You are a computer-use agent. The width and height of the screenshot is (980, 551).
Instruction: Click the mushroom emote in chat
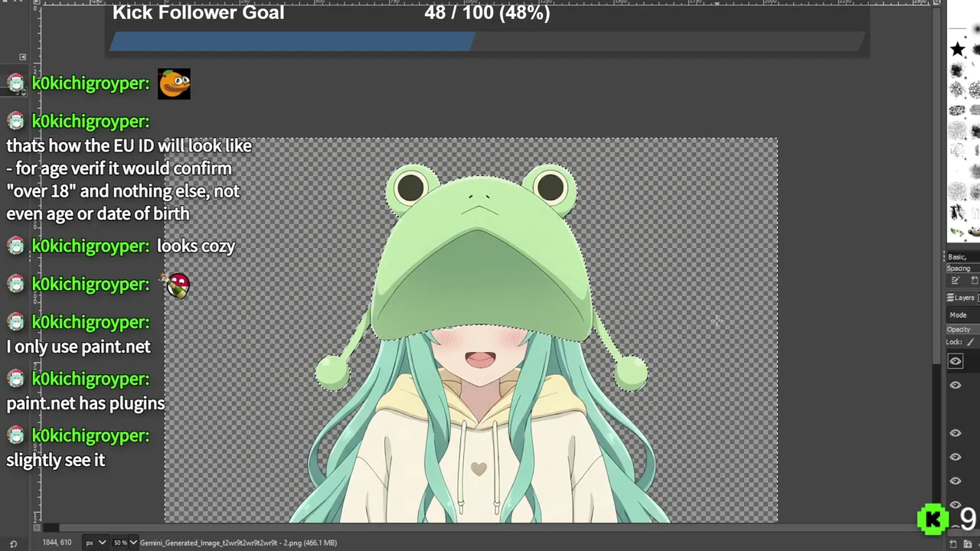178,285
